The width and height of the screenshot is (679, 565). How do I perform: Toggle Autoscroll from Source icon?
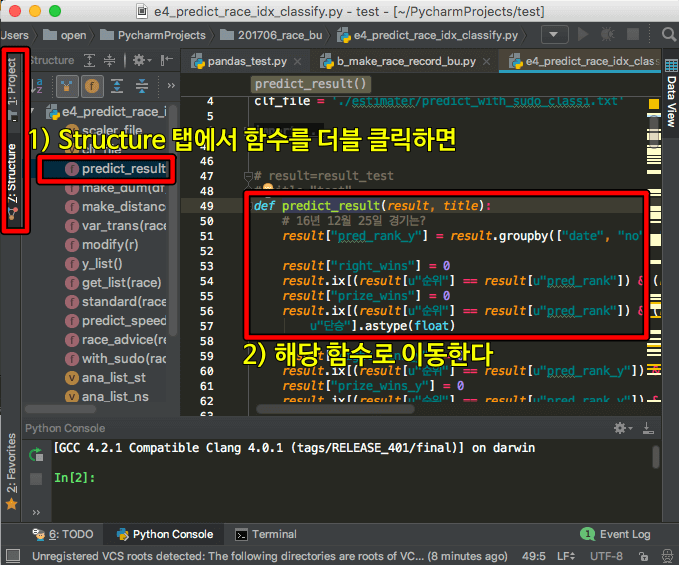(x=142, y=86)
